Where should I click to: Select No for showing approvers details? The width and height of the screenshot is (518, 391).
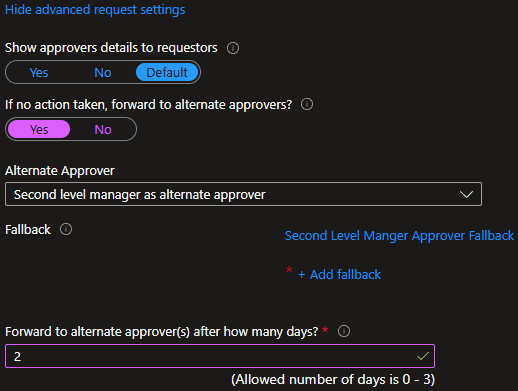click(103, 72)
